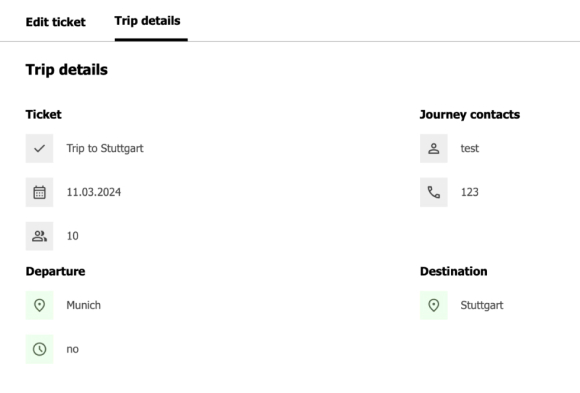580x393 pixels.
Task: Click the location pin icon beside Stuttgart
Action: (x=434, y=305)
